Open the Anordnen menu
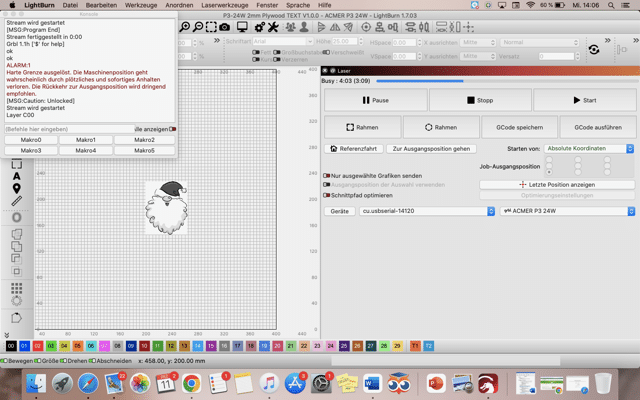 [179, 5]
